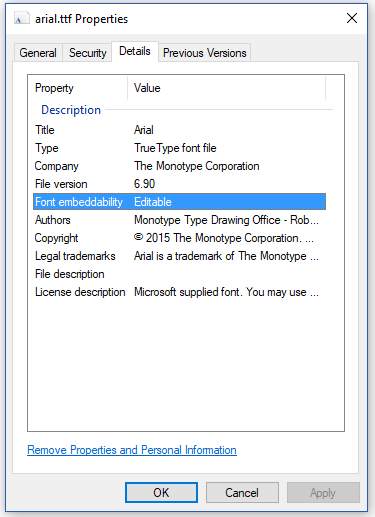Select the File version property label
The height and width of the screenshot is (517, 375).
pyautogui.click(x=61, y=184)
